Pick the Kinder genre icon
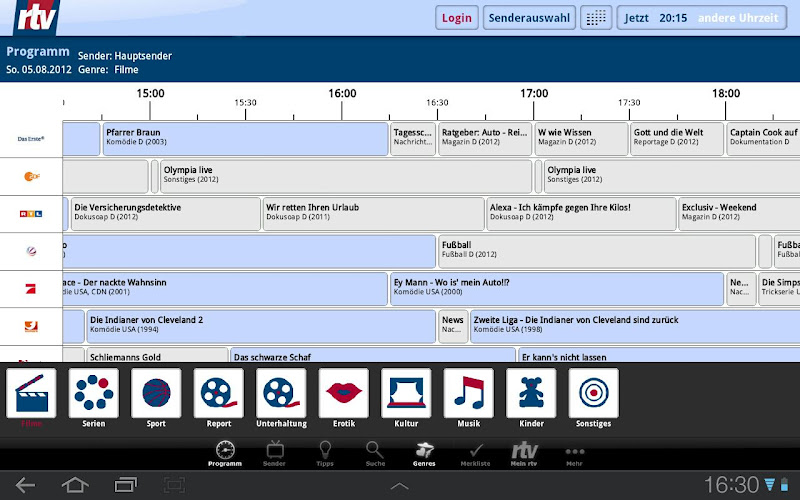The image size is (800, 500). point(531,393)
